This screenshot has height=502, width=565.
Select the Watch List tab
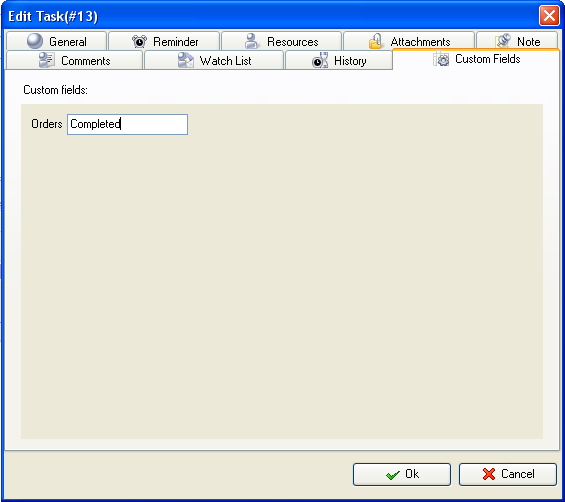[214, 60]
